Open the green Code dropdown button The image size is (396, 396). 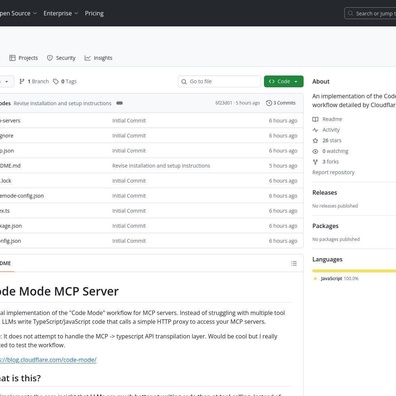click(x=284, y=81)
